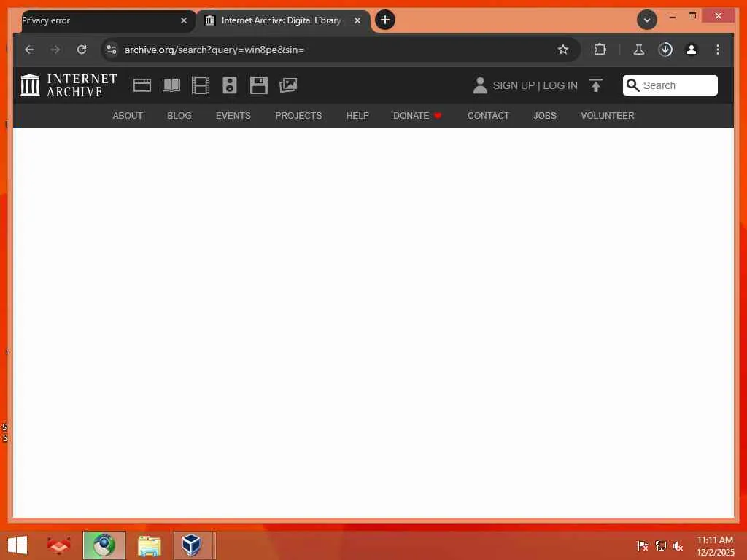Open the Video filmstrip icon
747x560 pixels.
(201, 85)
